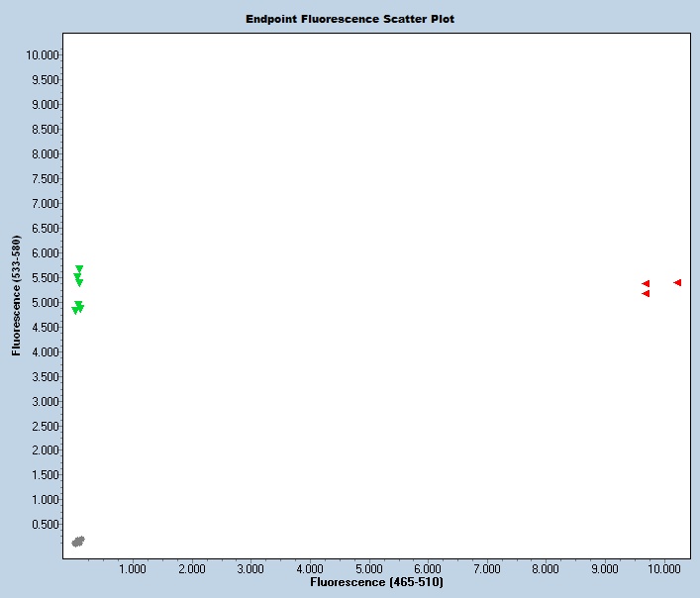Click the Fluorescence (533-580) y-axis label
Screen dimensions: 700x598
pos(16,296)
